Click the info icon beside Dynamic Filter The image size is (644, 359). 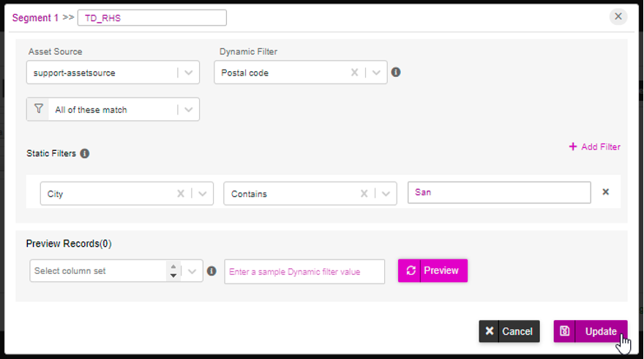[395, 73]
